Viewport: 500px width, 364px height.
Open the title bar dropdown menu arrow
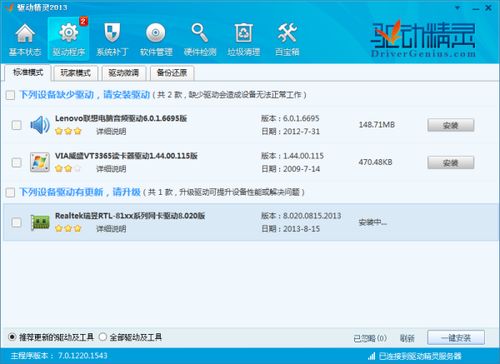[457, 7]
